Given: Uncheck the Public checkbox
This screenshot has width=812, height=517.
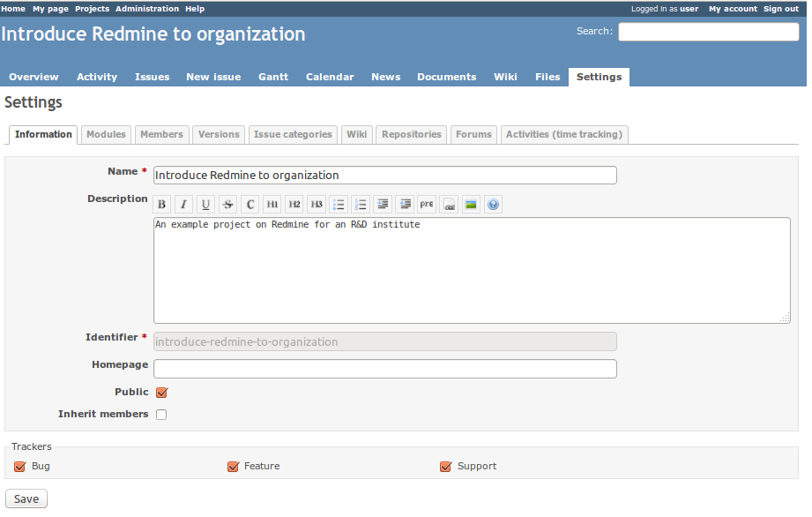Looking at the screenshot, I should [161, 393].
